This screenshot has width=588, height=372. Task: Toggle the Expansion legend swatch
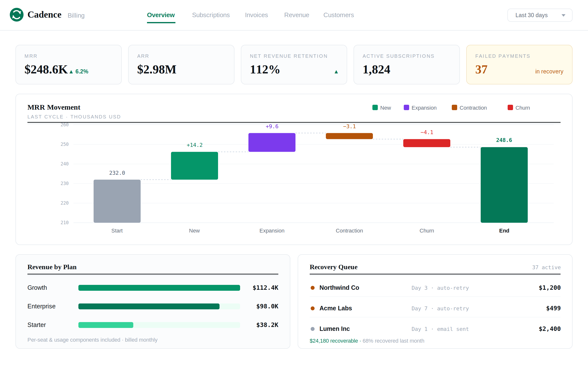(406, 107)
